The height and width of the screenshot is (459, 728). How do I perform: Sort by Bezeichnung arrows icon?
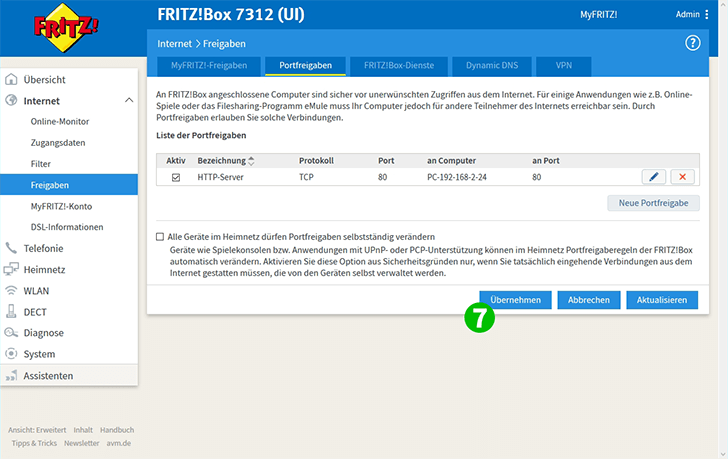coord(251,161)
